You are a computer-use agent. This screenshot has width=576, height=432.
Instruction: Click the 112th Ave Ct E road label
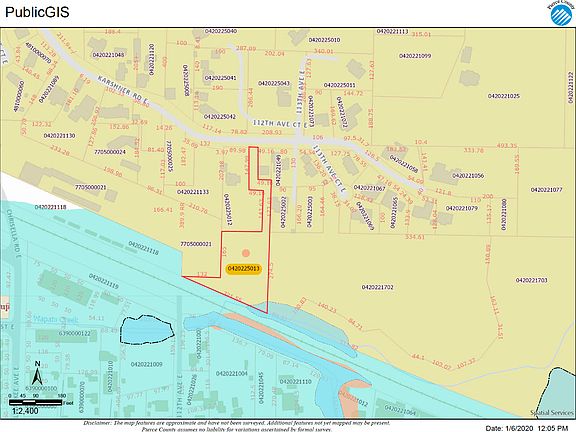pyautogui.click(x=278, y=123)
